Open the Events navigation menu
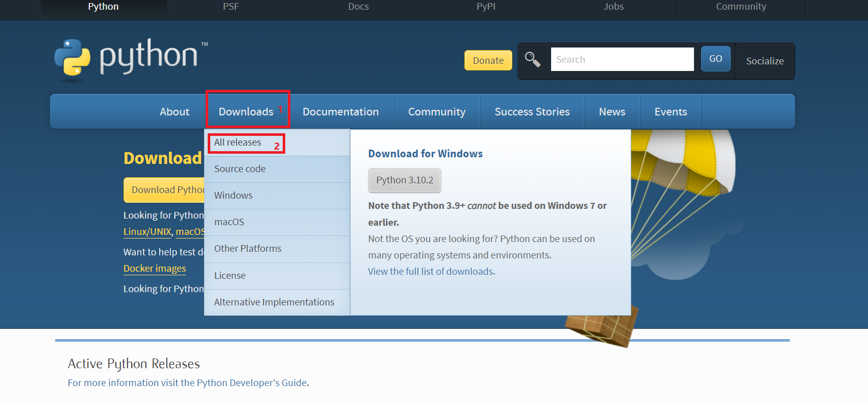The width and height of the screenshot is (868, 405). [671, 112]
